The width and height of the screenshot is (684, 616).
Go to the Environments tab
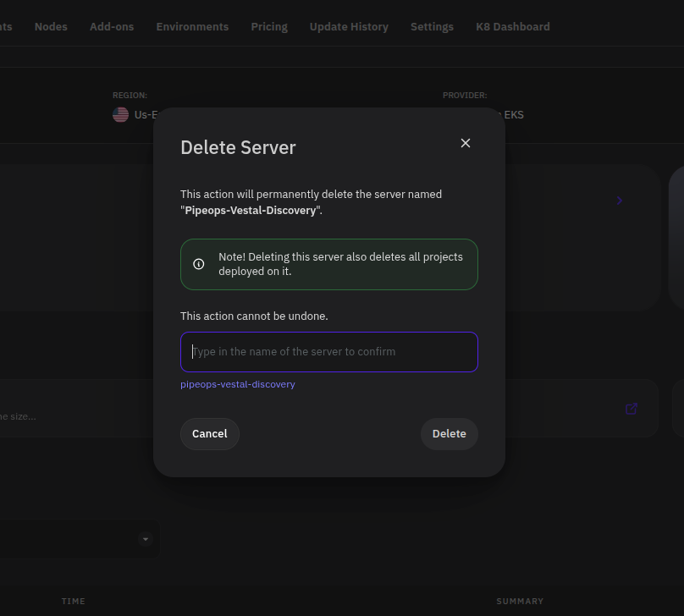click(192, 26)
